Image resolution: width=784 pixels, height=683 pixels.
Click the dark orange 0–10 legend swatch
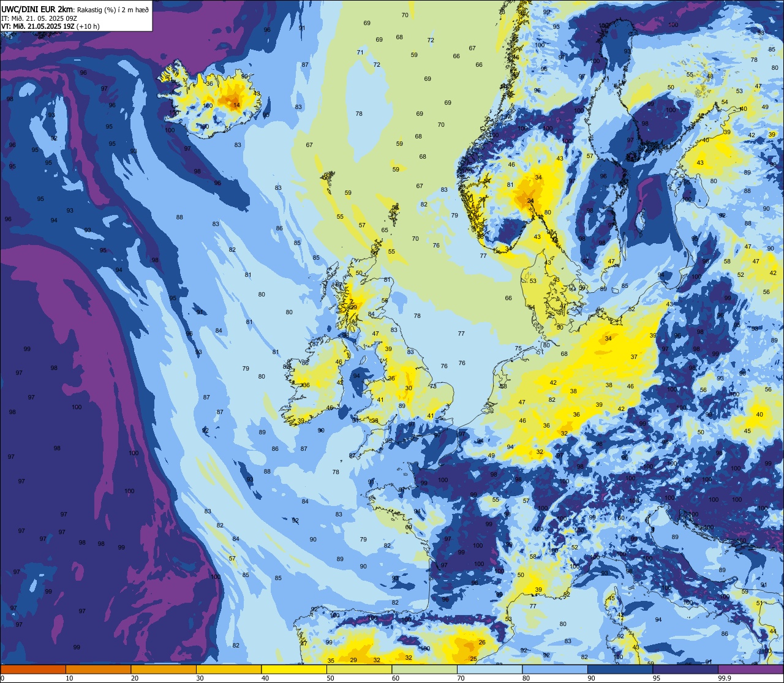(x=33, y=669)
